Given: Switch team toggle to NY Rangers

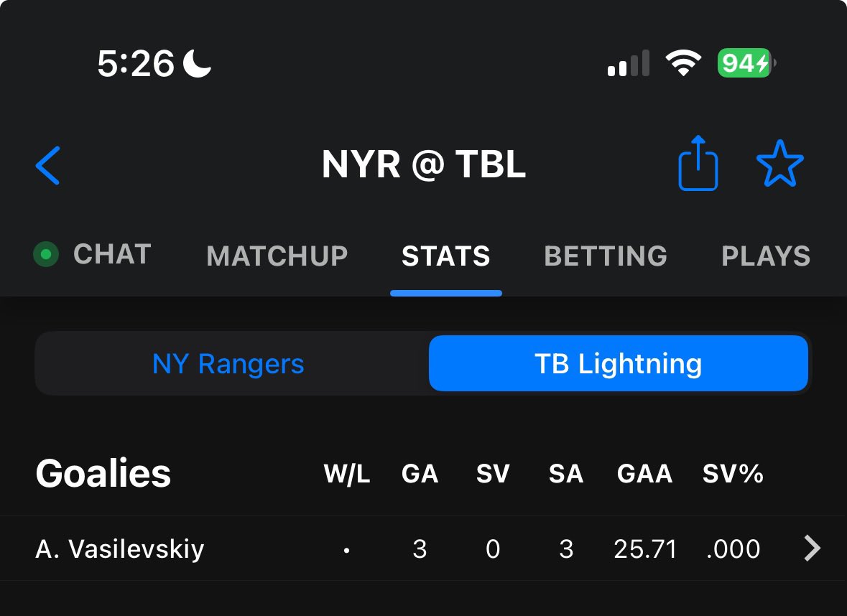Looking at the screenshot, I should click(x=228, y=363).
